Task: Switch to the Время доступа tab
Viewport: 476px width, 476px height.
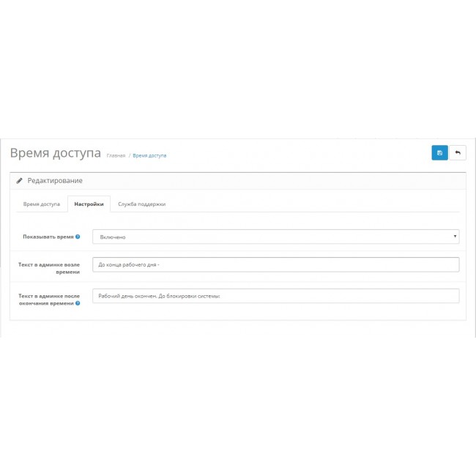Action: pos(42,204)
